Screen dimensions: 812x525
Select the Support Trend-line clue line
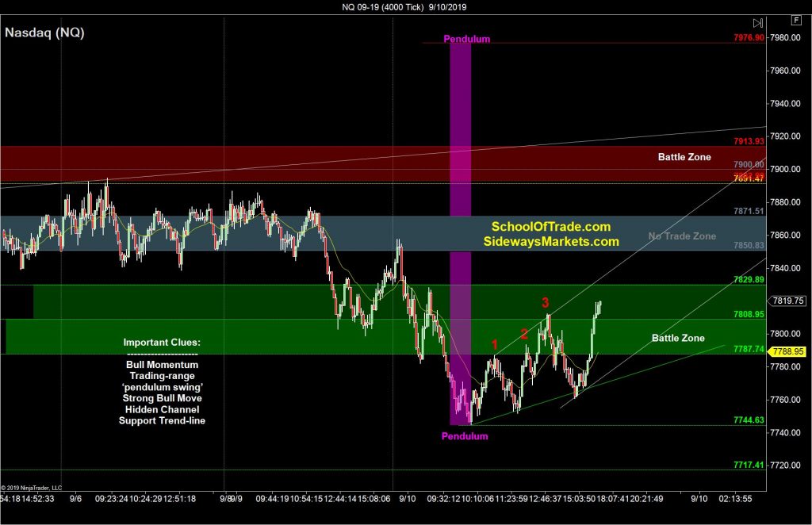coord(162,420)
